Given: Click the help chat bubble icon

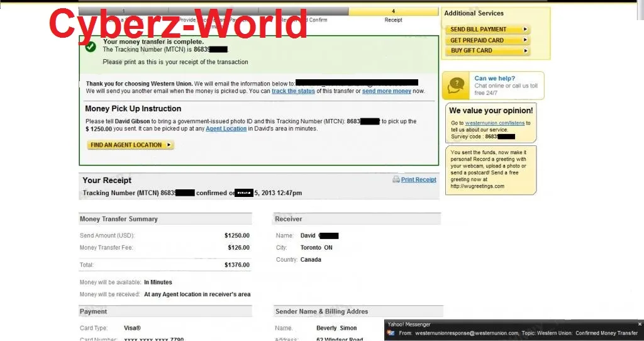Looking at the screenshot, I should 455,86.
